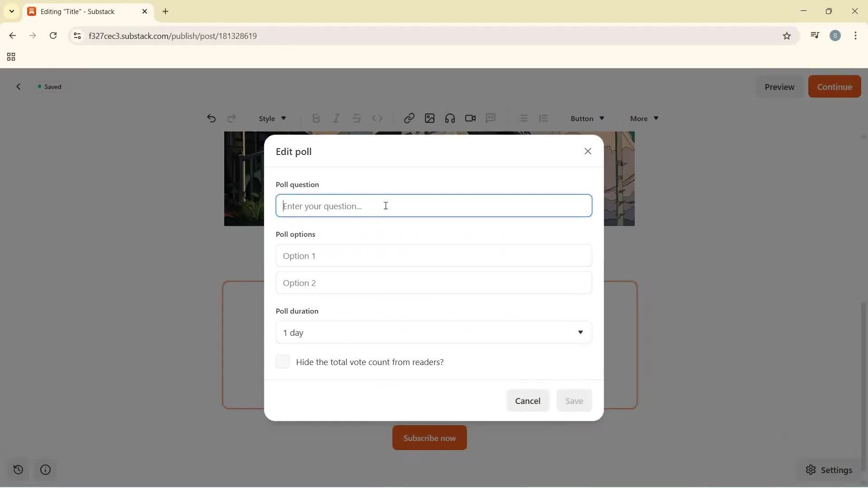The image size is (868, 488).
Task: Save the edited poll
Action: 574,400
